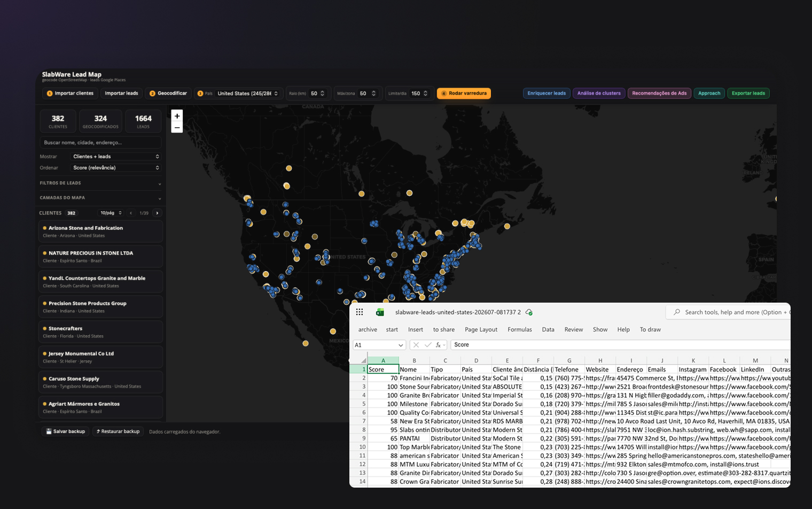Click the formula bar fx icon
Image resolution: width=812 pixels, height=509 pixels.
point(438,345)
